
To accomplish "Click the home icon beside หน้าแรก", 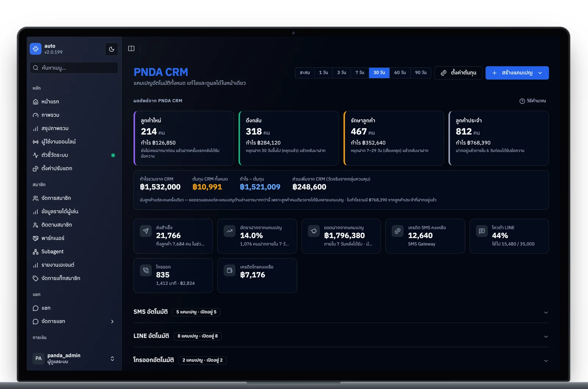I will [36, 102].
